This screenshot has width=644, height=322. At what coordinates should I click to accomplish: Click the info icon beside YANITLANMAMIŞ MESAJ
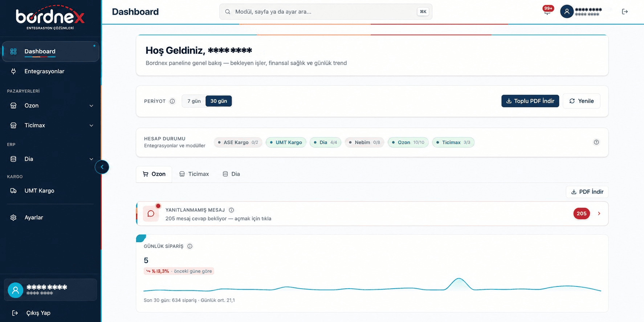231,210
